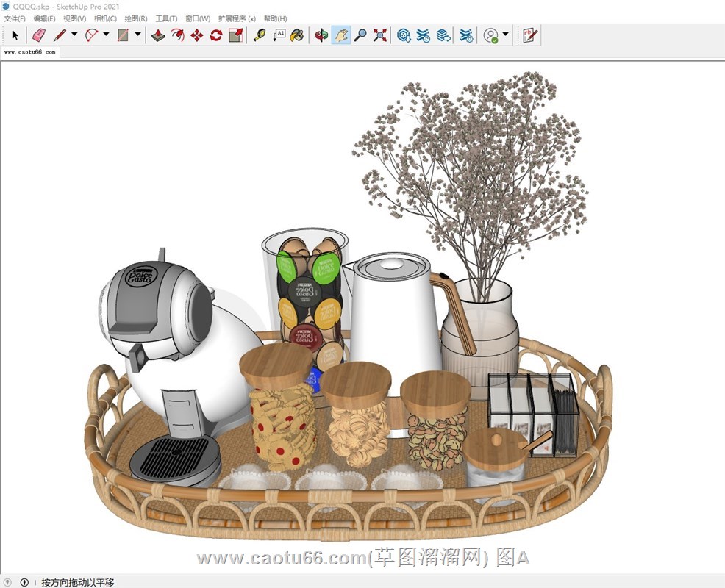Switch to the www.caotu66.com scene tab
Viewport: 725px width, 588px height.
pyautogui.click(x=29, y=52)
